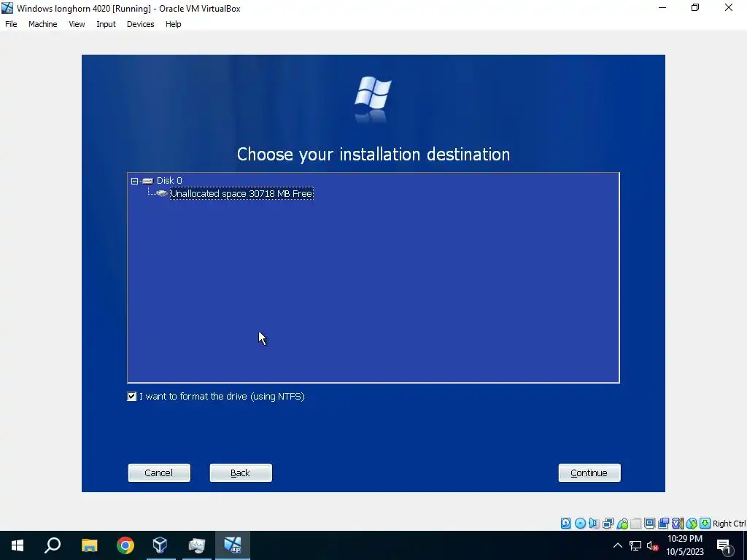Open the Help menu
Screen dimensions: 747x560
click(x=174, y=24)
